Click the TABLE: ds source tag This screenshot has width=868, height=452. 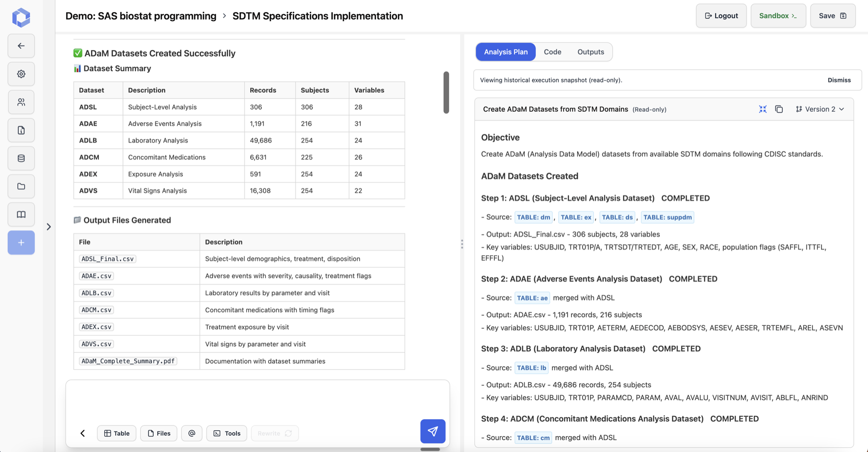click(x=617, y=217)
